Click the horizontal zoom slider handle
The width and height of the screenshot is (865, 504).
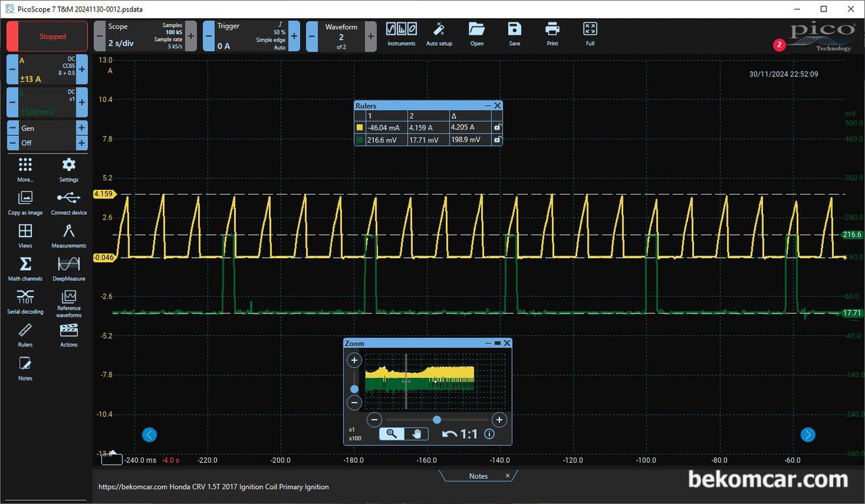click(437, 420)
